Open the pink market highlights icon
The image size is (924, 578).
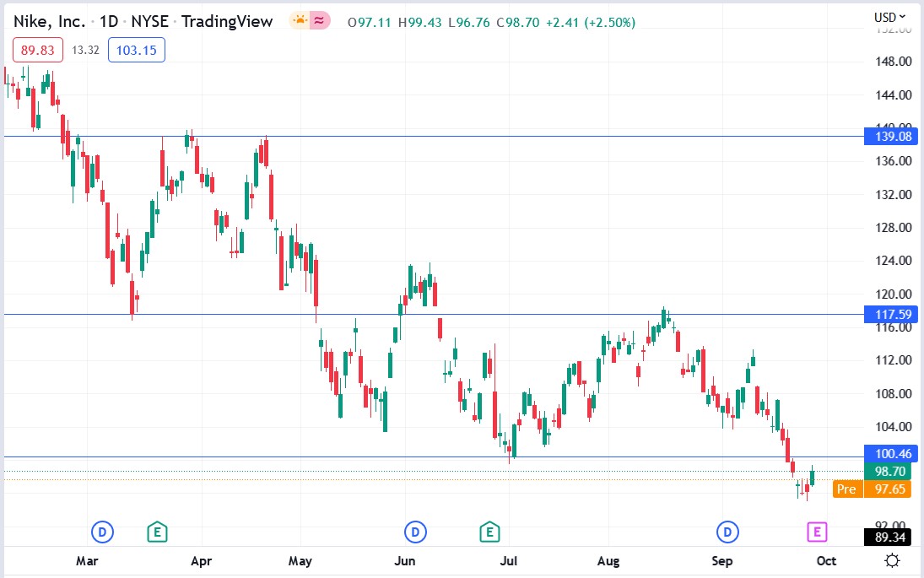(321, 20)
